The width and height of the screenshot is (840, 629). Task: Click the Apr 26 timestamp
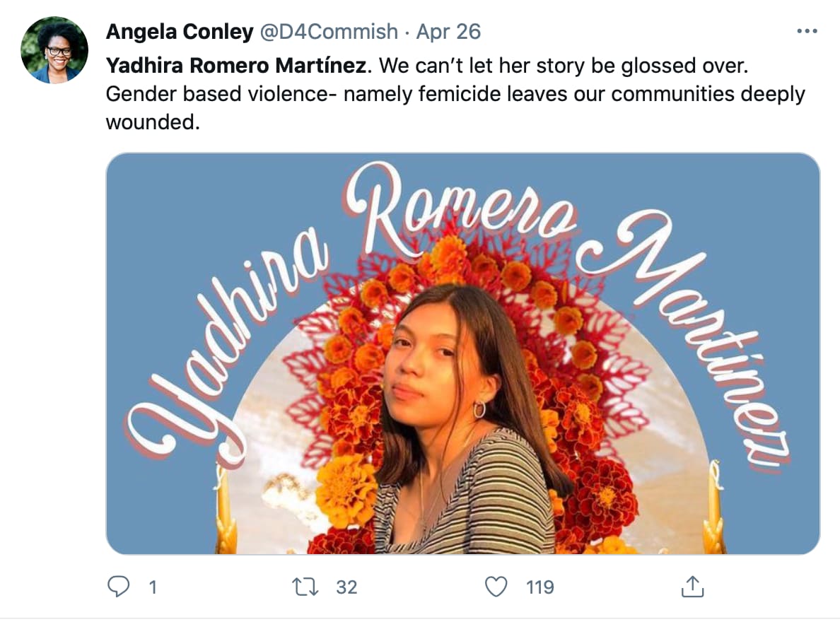coord(448,32)
